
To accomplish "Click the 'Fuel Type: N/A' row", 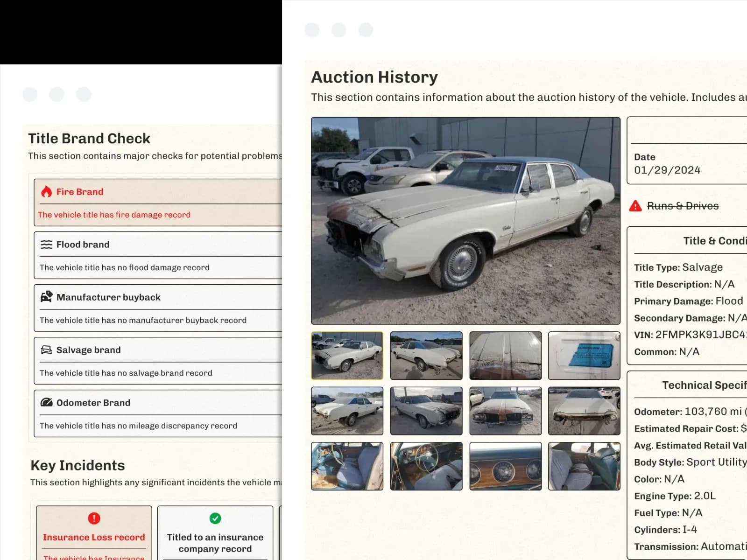I will [668, 513].
